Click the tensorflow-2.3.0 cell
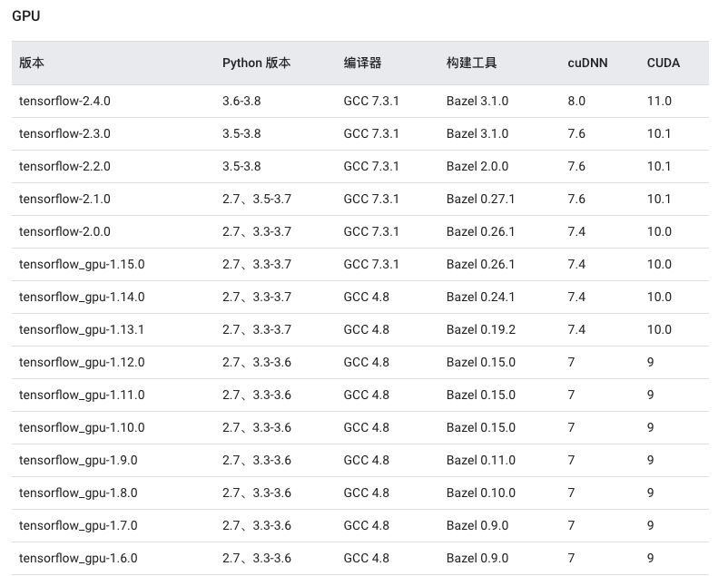This screenshot has height=576, width=728. click(x=64, y=133)
